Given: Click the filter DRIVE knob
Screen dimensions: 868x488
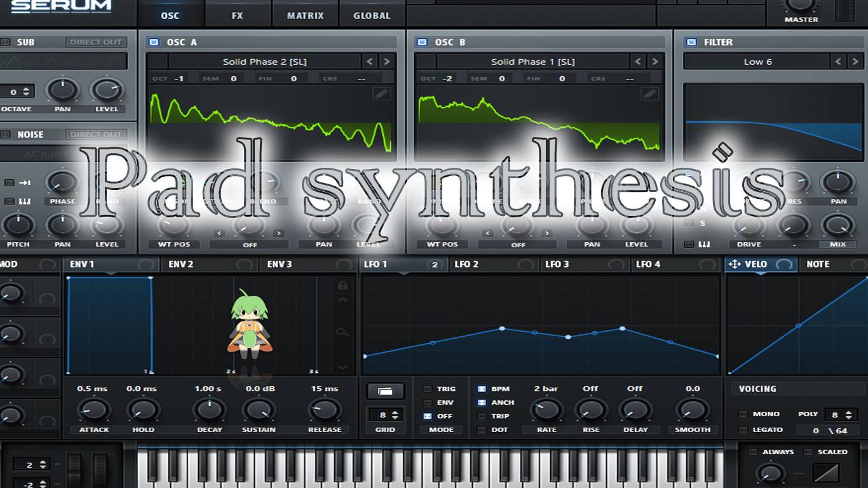Looking at the screenshot, I should 749,225.
